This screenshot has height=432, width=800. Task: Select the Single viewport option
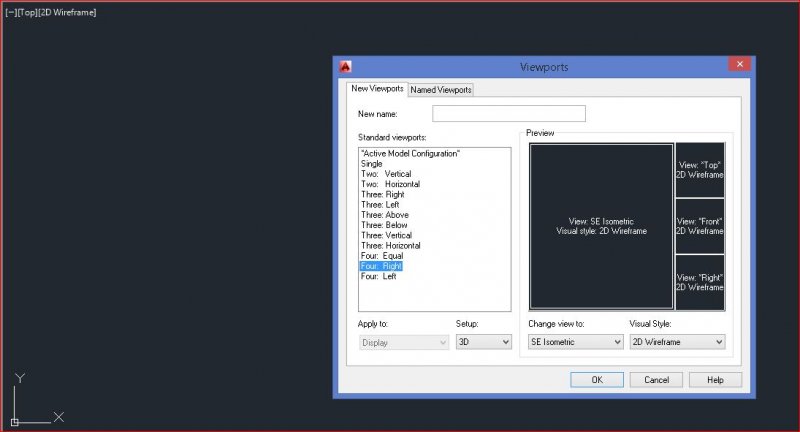point(371,164)
